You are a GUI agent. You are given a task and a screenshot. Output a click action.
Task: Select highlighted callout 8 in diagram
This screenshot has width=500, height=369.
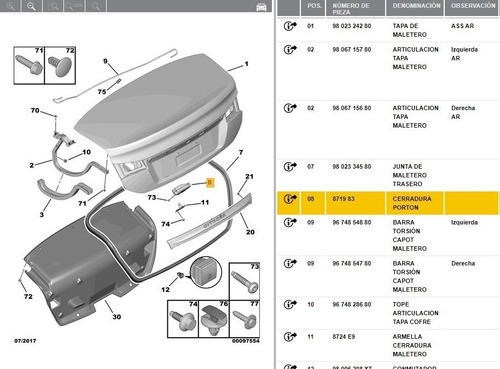coord(210,182)
